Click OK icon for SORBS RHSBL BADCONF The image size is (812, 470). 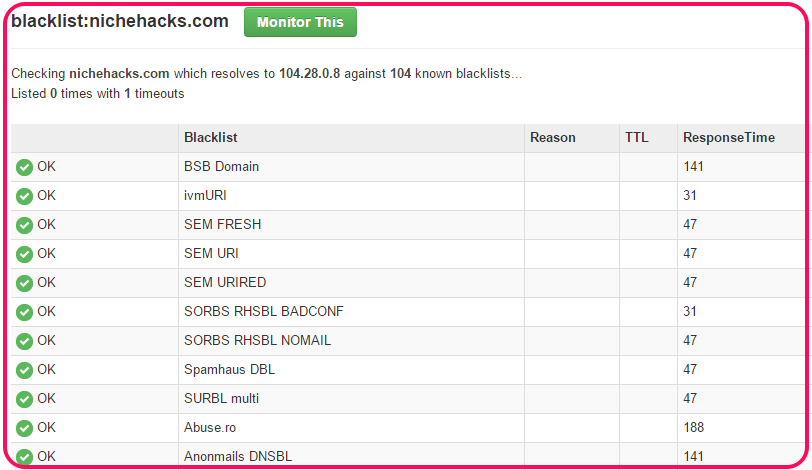coord(24,312)
